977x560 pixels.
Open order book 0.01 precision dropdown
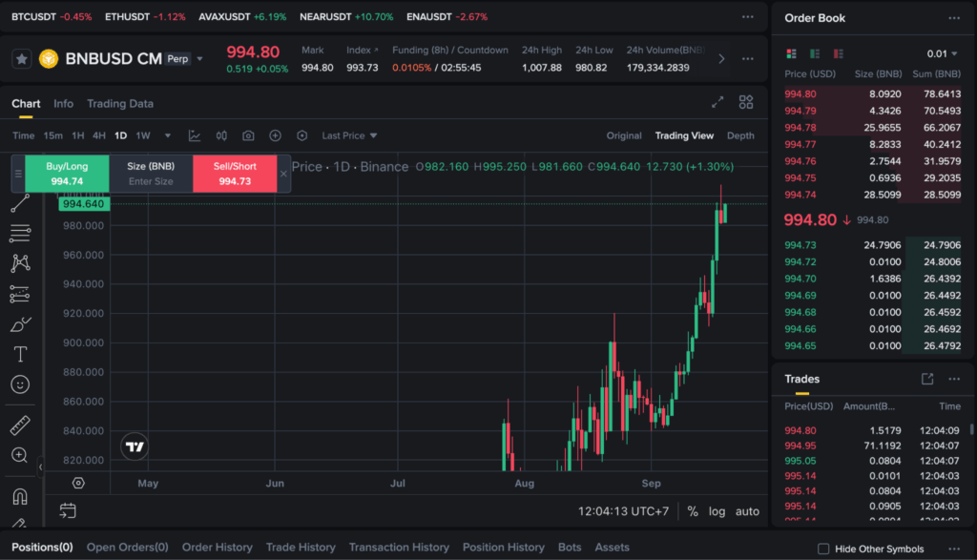click(943, 53)
